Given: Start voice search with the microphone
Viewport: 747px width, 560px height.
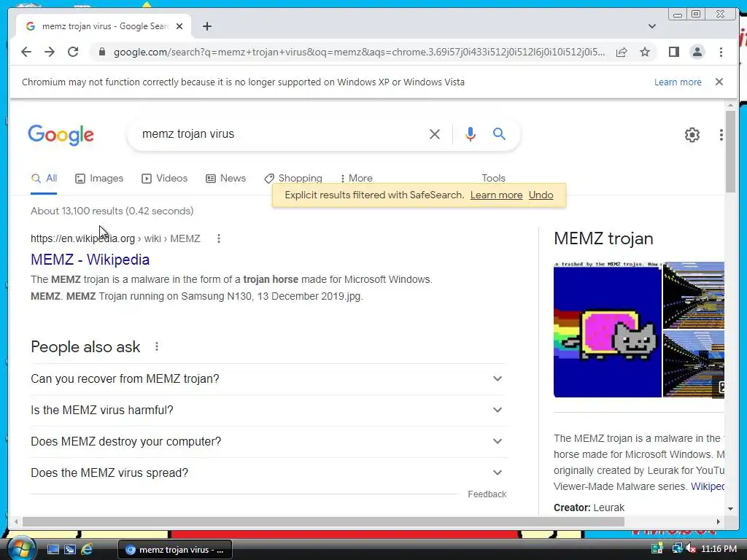Looking at the screenshot, I should click(x=471, y=134).
